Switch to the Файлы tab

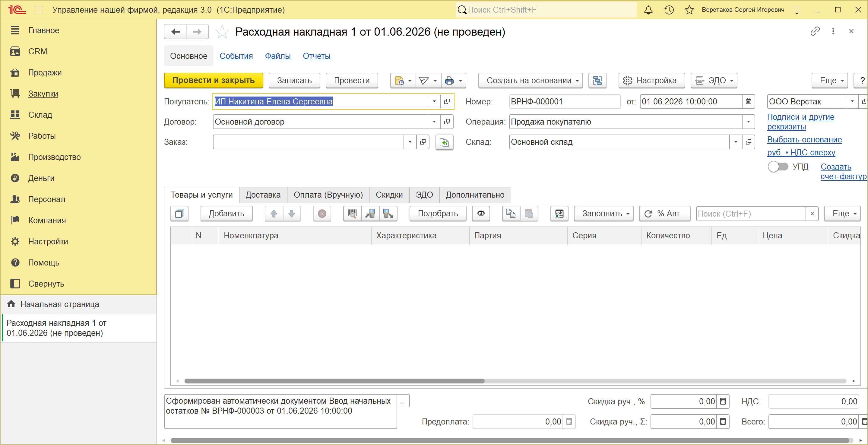[x=278, y=56]
